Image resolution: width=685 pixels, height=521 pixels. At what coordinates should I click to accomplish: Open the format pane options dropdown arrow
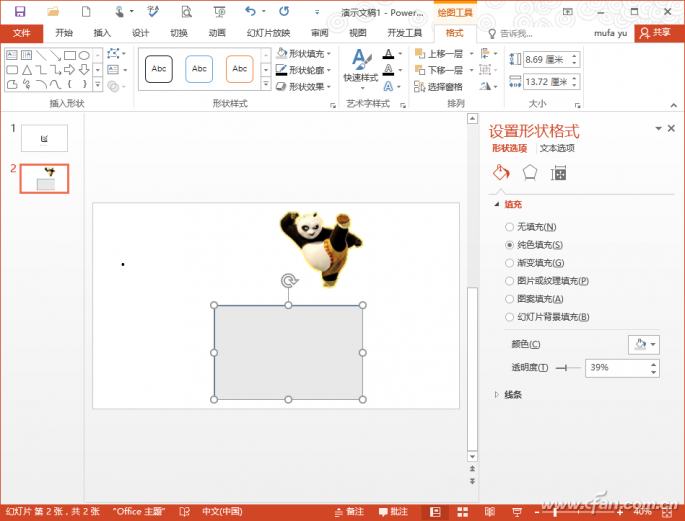coord(658,128)
